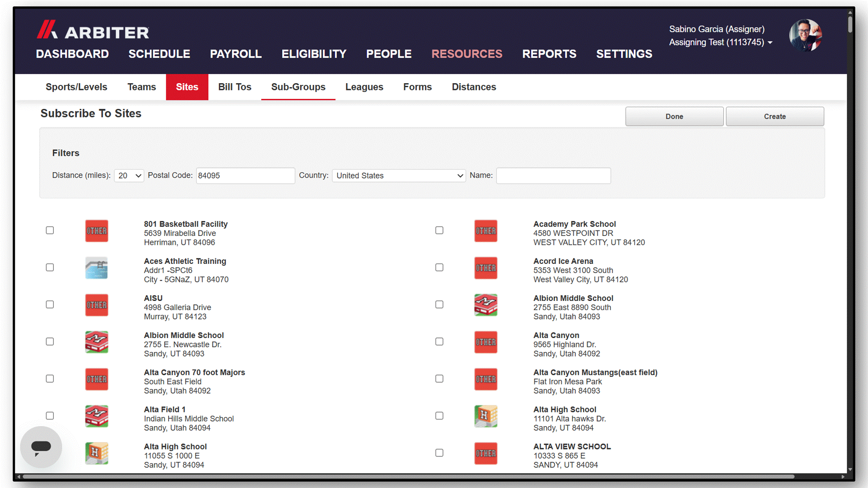This screenshot has width=868, height=488.
Task: Click the vertical scrollbar down arrow
Action: [x=850, y=470]
